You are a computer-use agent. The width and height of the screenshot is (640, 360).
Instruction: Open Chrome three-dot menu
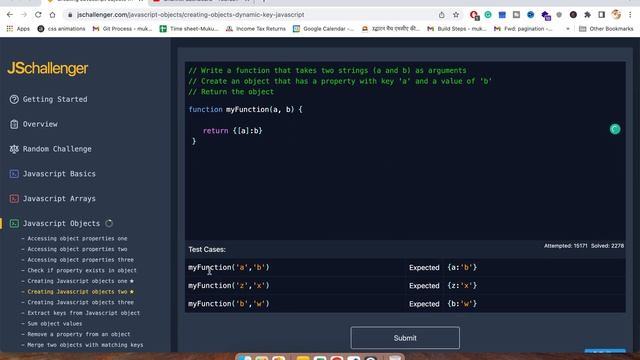pos(630,15)
